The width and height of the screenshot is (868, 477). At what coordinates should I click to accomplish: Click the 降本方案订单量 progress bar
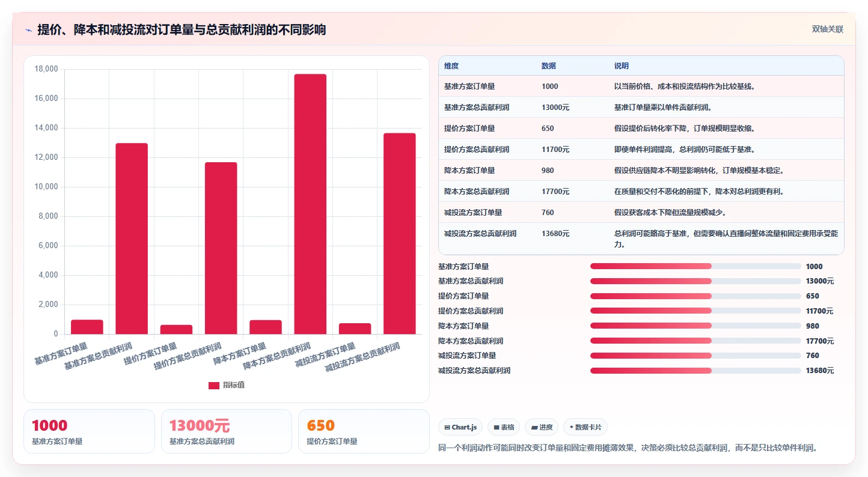point(695,326)
